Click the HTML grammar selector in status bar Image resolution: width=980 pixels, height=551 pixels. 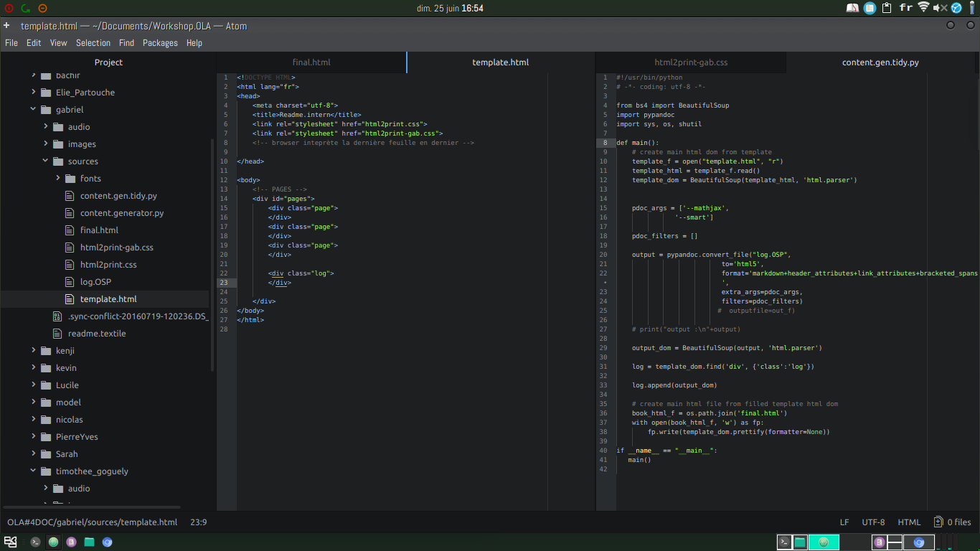tap(909, 522)
